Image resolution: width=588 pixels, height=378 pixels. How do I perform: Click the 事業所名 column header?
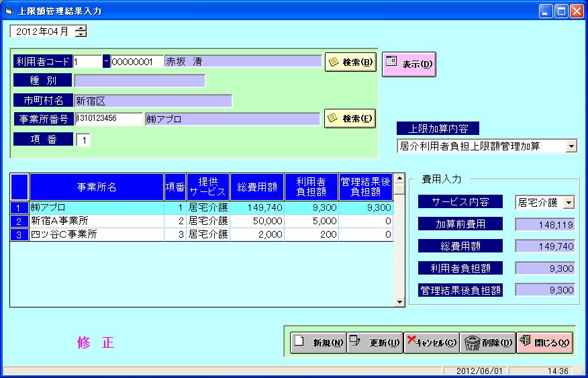click(x=97, y=187)
